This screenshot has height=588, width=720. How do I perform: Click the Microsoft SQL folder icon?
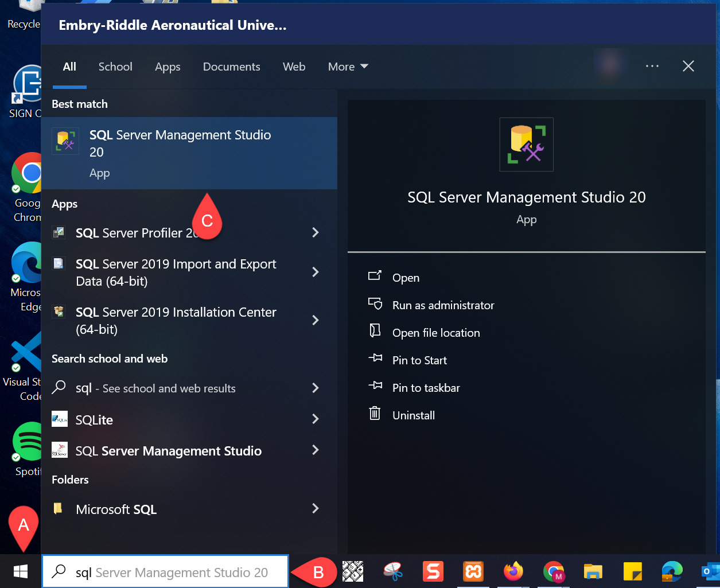click(x=58, y=508)
